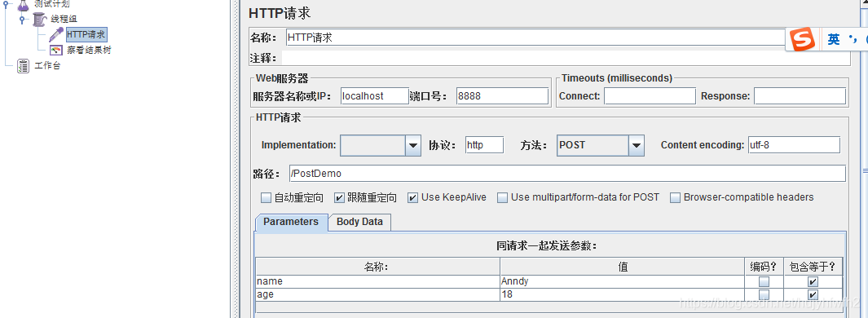Toggle encode checkbox for age row
The width and height of the screenshot is (868, 318).
[764, 294]
